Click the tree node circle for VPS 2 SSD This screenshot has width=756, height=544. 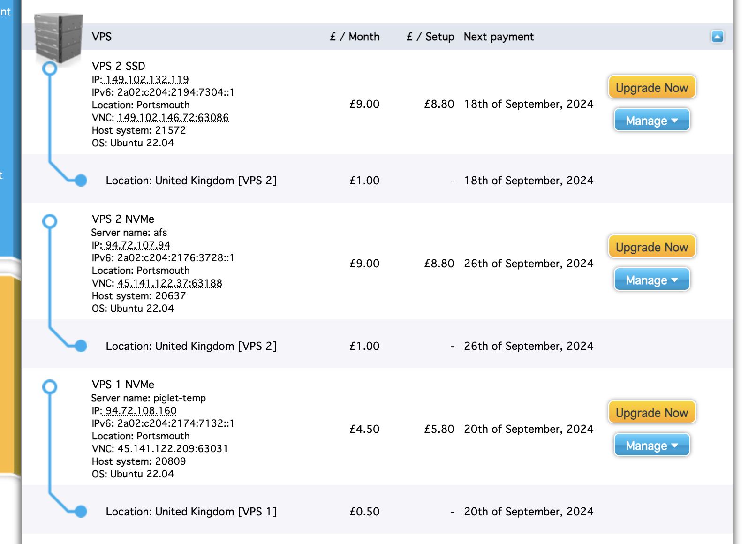(50, 68)
